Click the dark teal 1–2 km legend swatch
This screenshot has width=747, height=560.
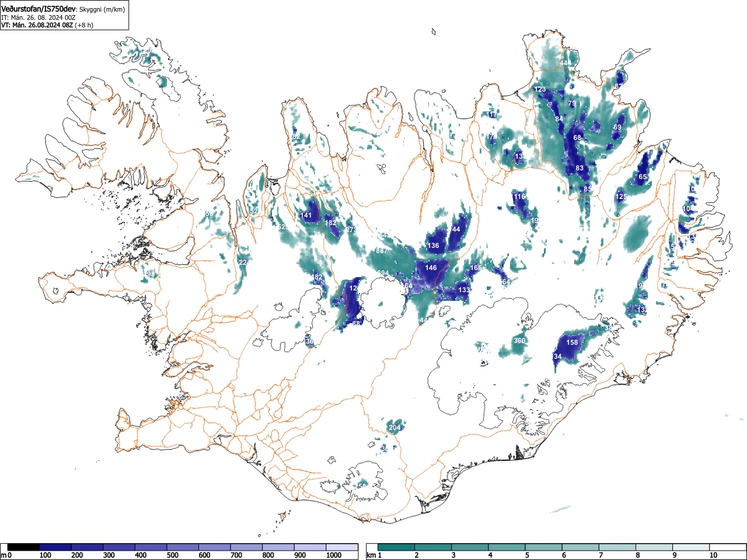[397, 547]
